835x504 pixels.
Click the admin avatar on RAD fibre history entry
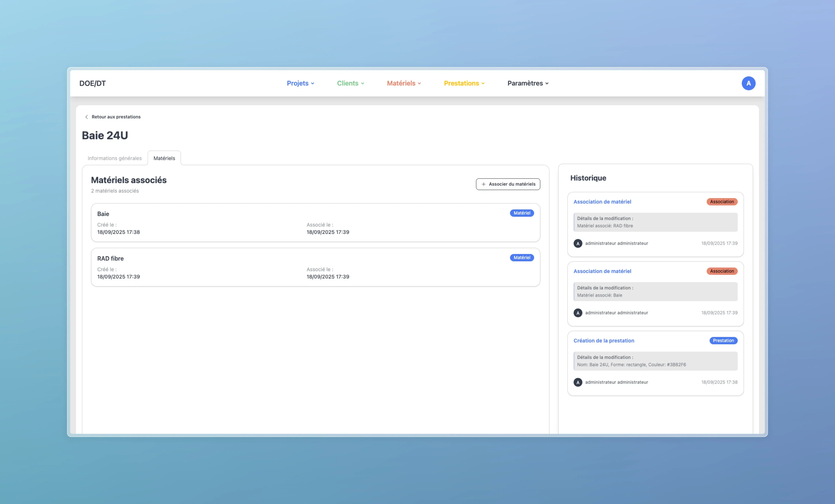coord(578,244)
